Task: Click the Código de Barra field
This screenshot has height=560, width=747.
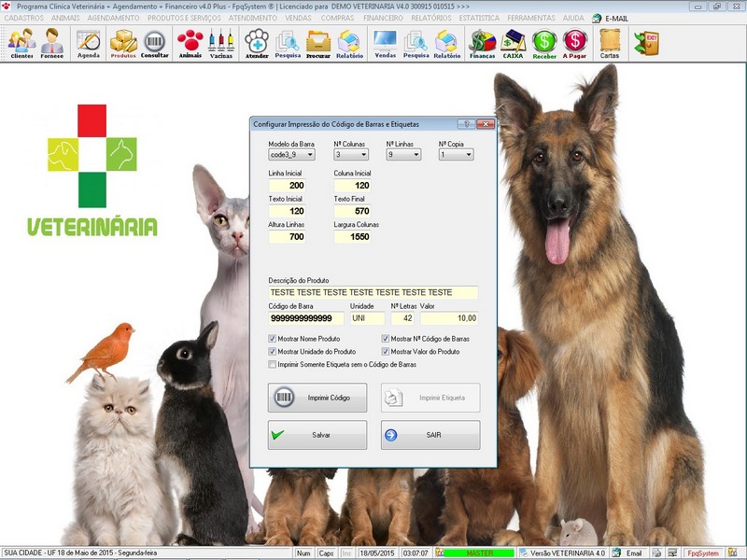Action: pyautogui.click(x=306, y=318)
